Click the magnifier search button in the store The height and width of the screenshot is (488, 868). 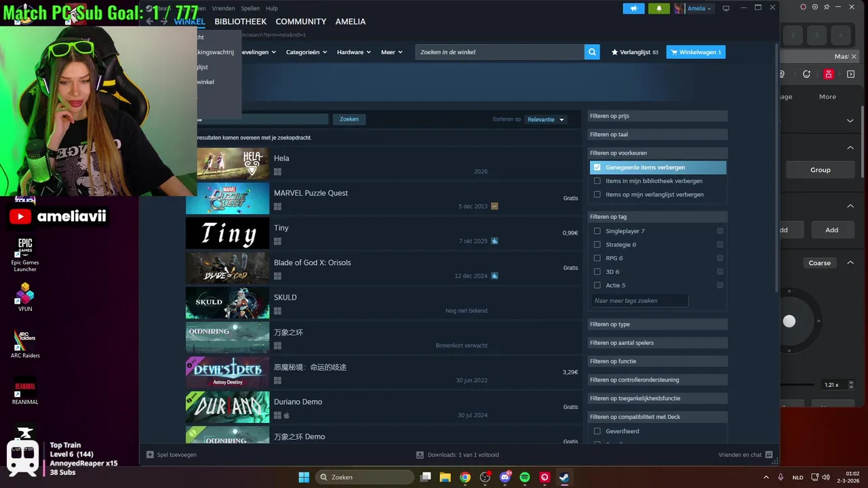point(592,52)
